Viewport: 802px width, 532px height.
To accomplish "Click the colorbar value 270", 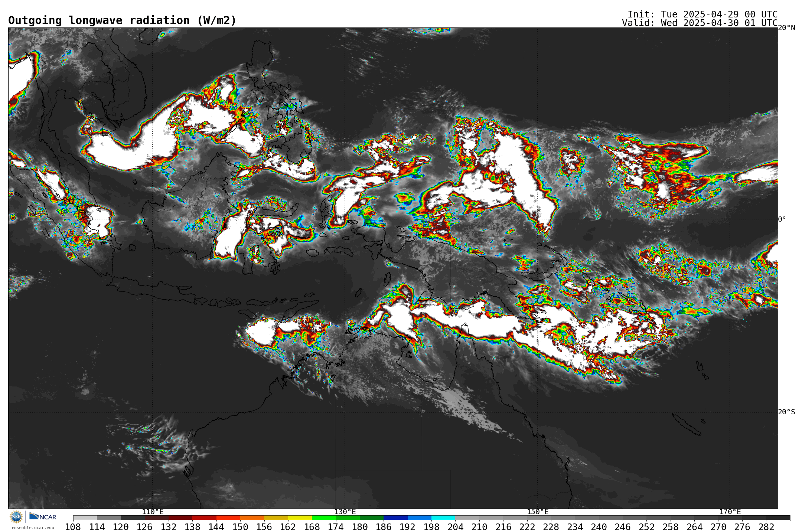I will point(718,527).
